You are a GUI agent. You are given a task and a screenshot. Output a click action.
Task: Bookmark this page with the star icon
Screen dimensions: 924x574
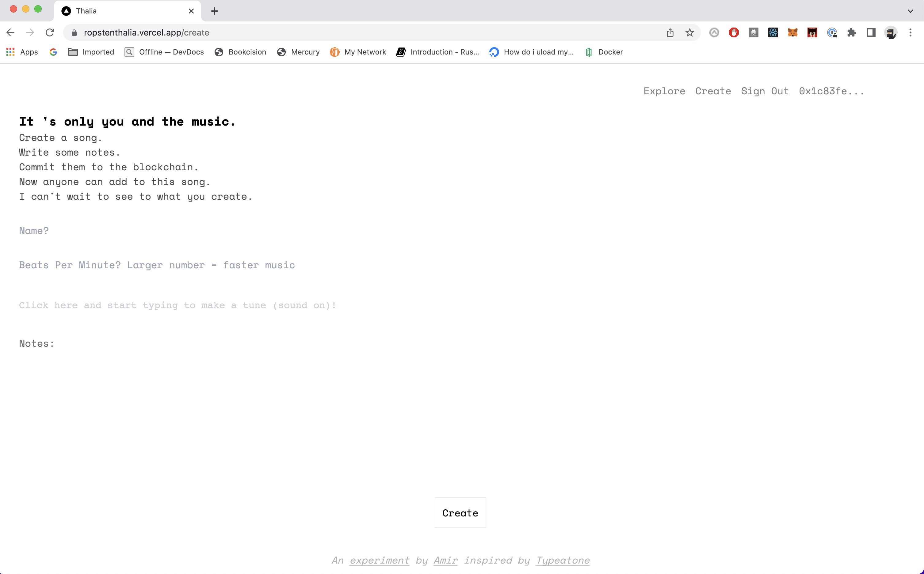click(689, 33)
